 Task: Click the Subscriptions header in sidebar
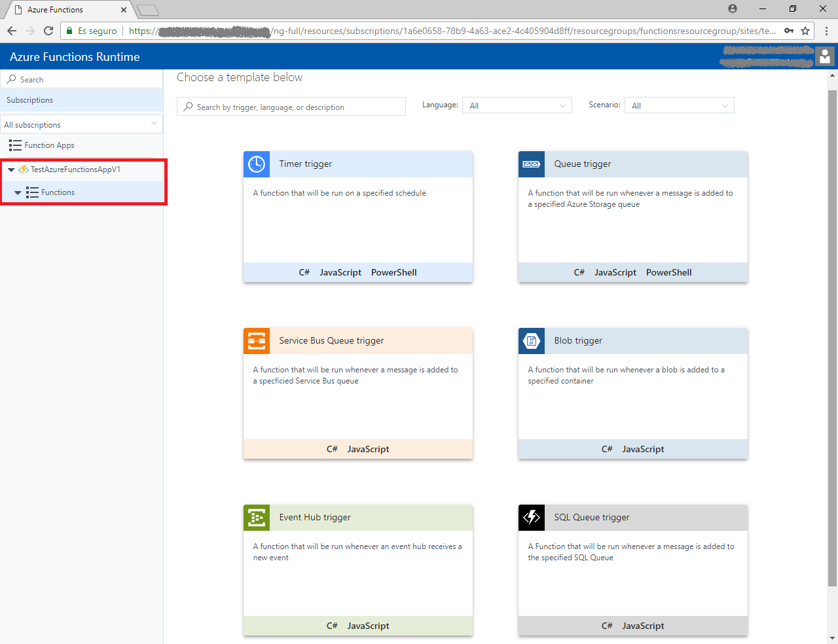click(81, 100)
